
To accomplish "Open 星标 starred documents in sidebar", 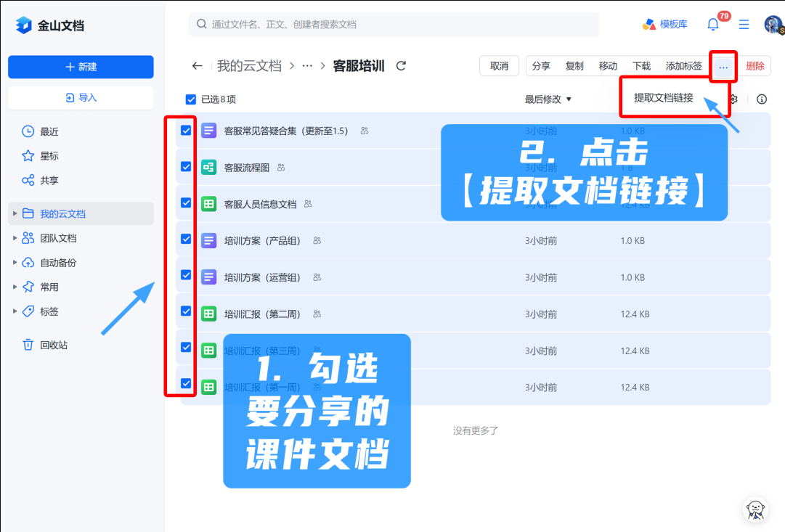I will point(49,156).
